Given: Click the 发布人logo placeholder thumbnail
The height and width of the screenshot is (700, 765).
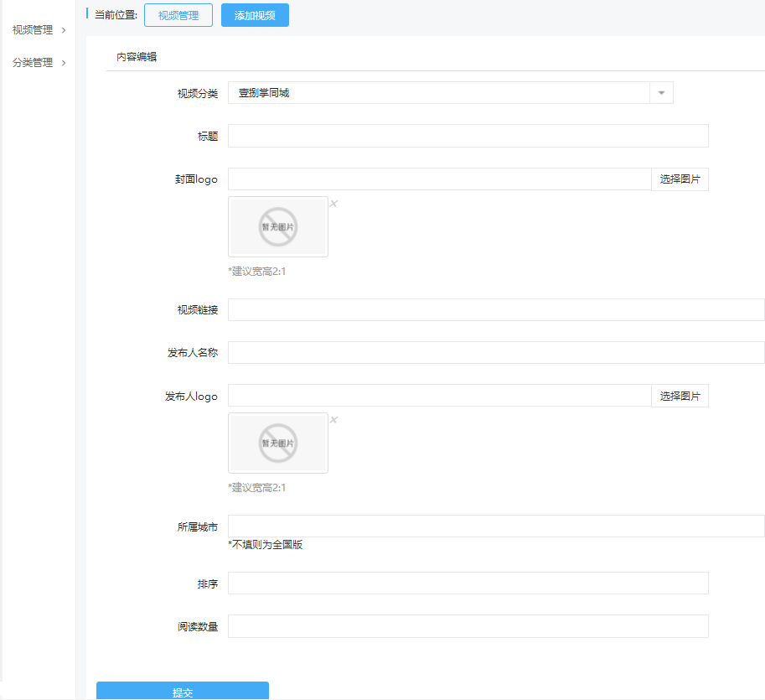Looking at the screenshot, I should pyautogui.click(x=278, y=443).
